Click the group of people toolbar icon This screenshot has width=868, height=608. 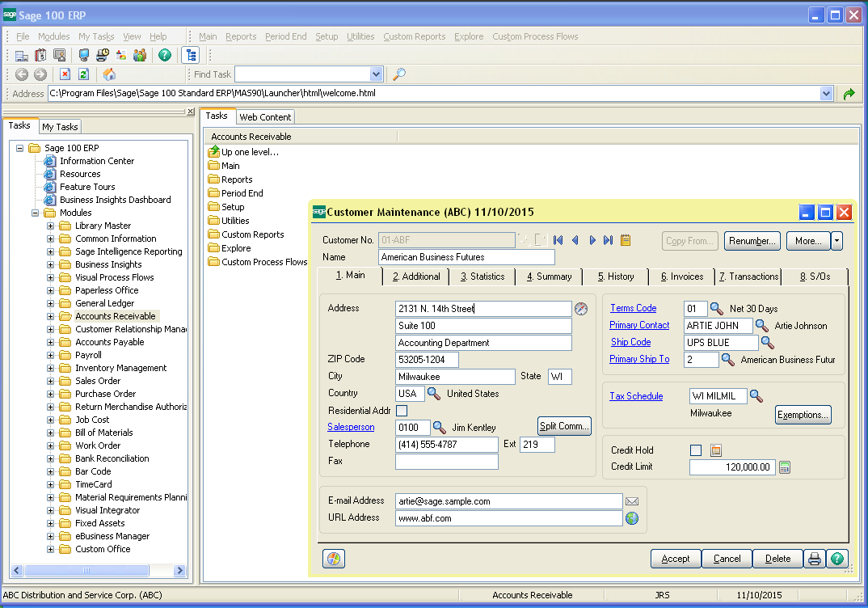pyautogui.click(x=140, y=55)
